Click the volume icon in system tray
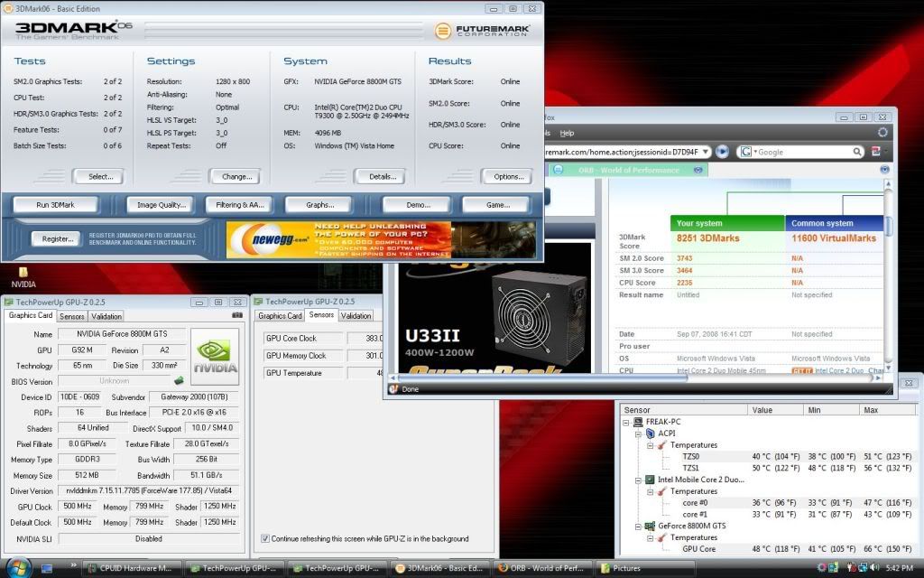Screen dimensions: 924x578 (873, 567)
